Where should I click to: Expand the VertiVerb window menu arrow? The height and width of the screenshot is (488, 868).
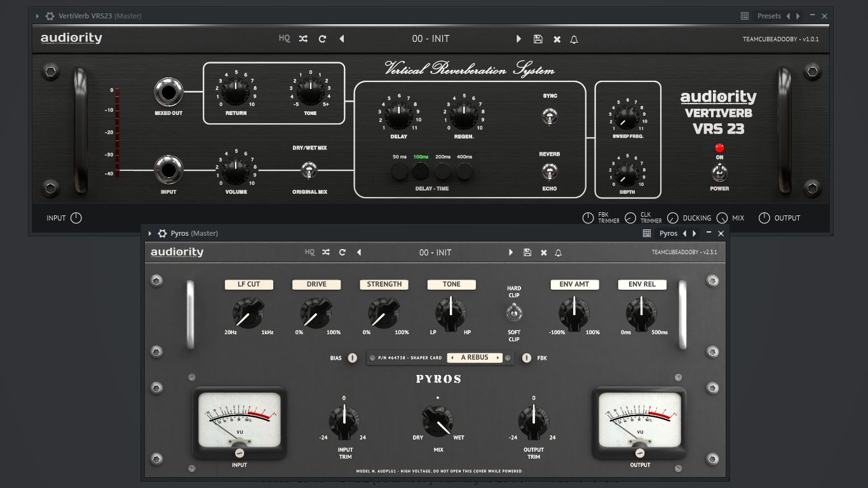tap(37, 16)
